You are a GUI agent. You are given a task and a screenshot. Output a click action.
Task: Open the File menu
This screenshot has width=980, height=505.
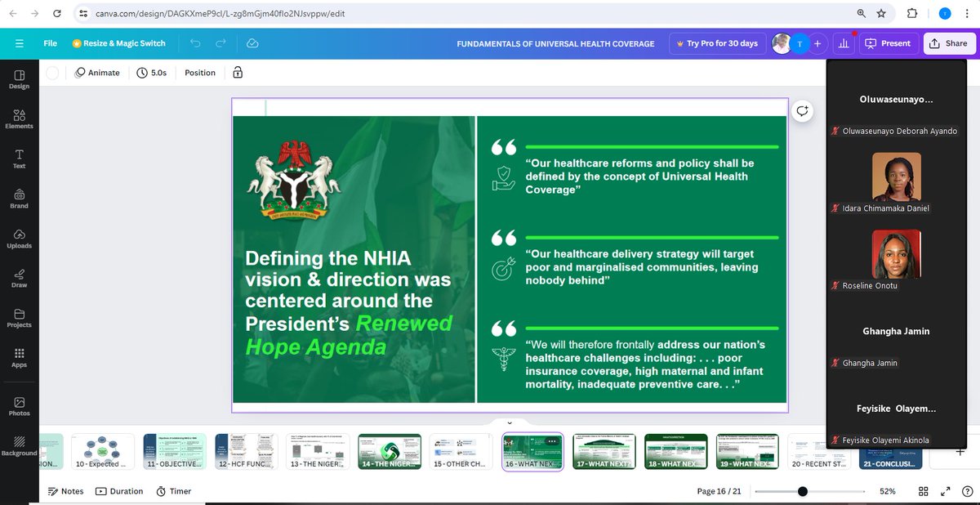(51, 43)
